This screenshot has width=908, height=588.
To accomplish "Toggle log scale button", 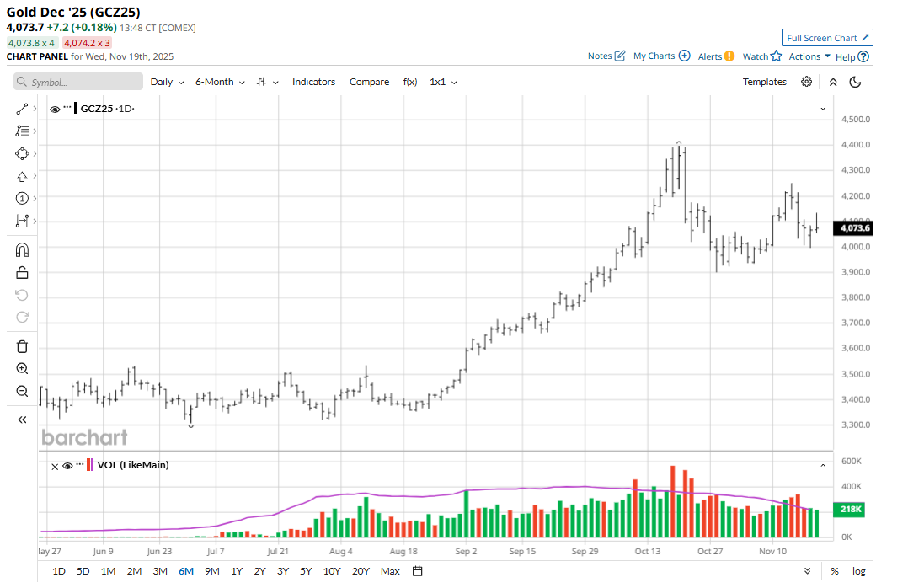I will tap(859, 571).
